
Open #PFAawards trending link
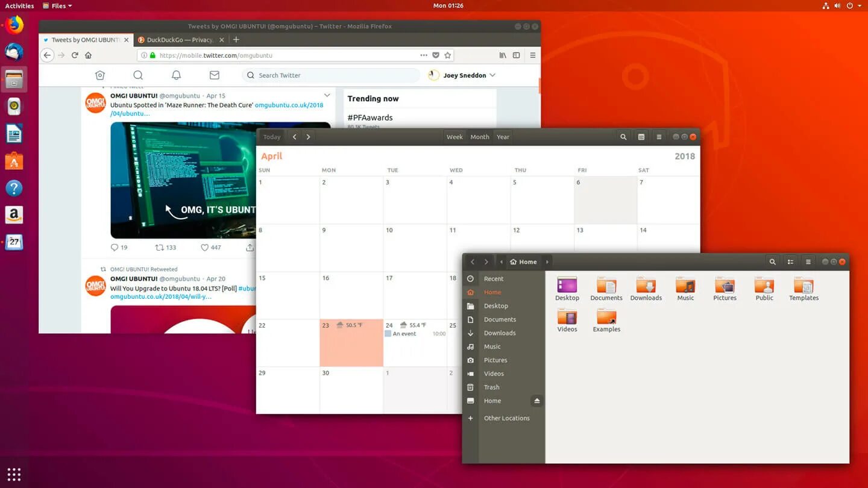370,117
